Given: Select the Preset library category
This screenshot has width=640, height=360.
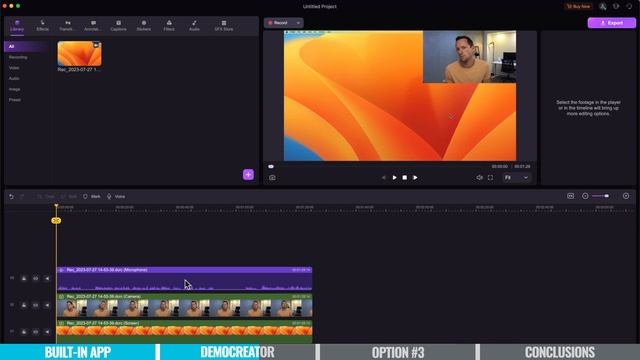Looking at the screenshot, I should coord(15,100).
